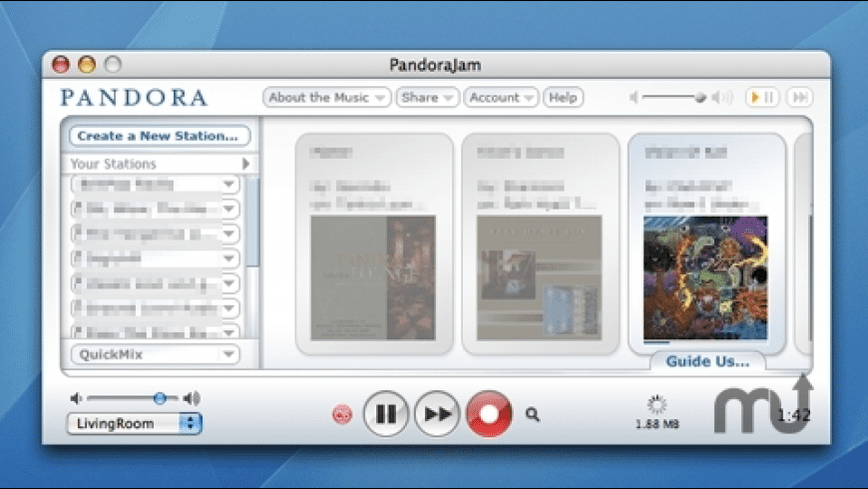
Task: Open the Share menu
Action: (427, 98)
